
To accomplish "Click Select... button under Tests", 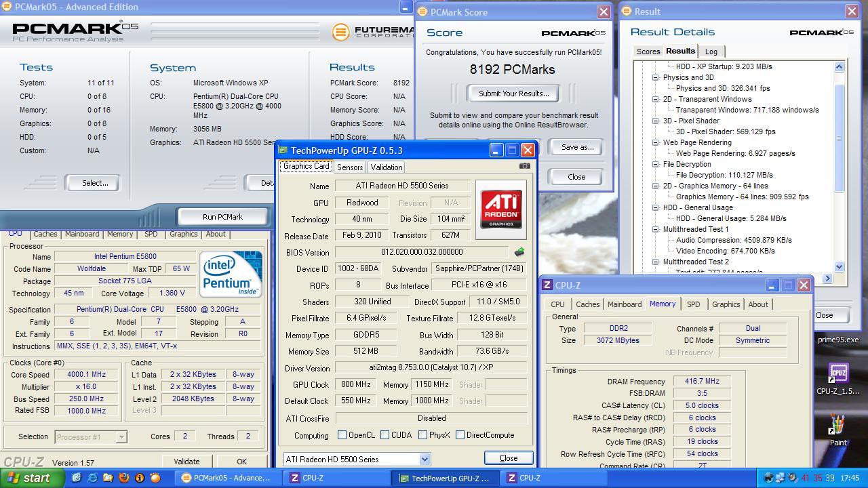I will pos(95,183).
